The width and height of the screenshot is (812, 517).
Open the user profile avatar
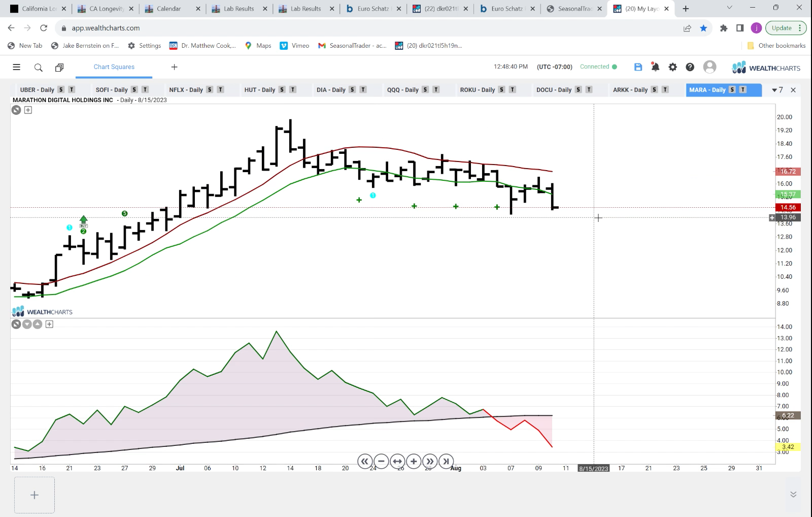pyautogui.click(x=709, y=67)
